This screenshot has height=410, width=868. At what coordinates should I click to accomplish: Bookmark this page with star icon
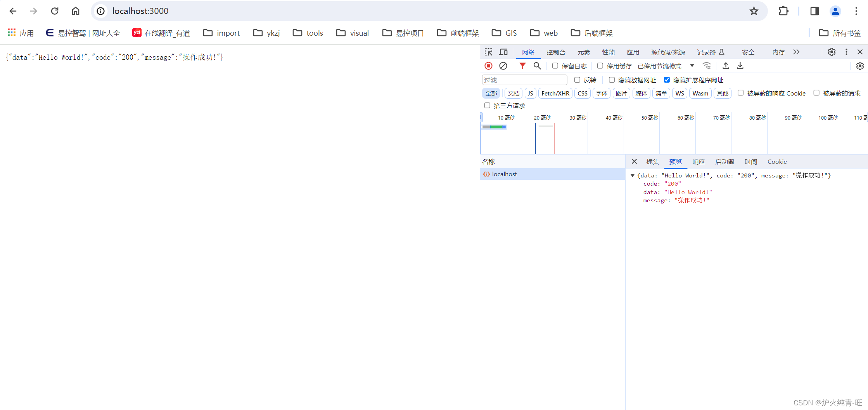pyautogui.click(x=754, y=11)
